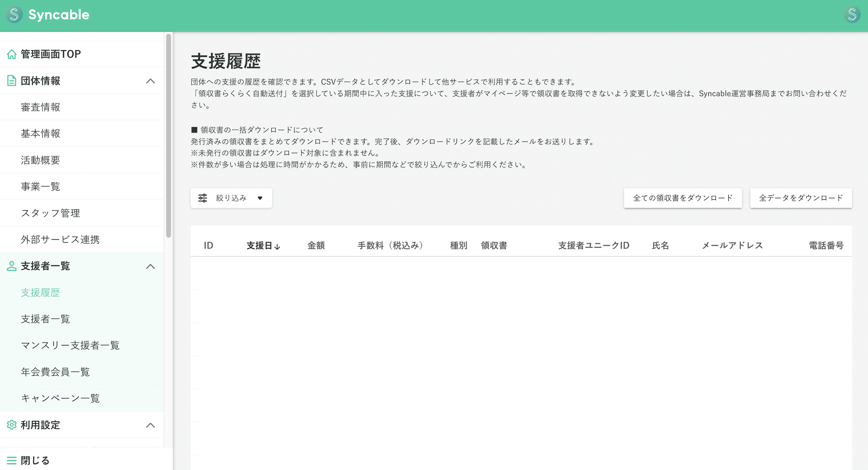The image size is (868, 470).
Task: Click the 電話番号 column header
Action: point(826,246)
